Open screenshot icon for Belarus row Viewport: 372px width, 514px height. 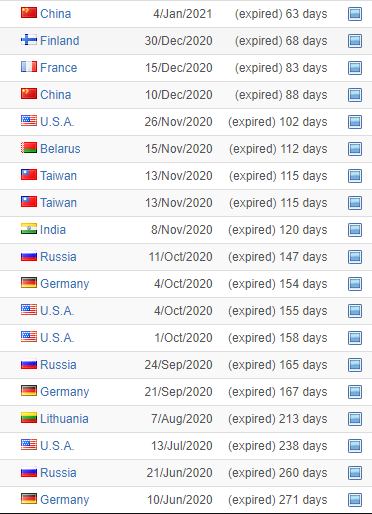point(355,149)
